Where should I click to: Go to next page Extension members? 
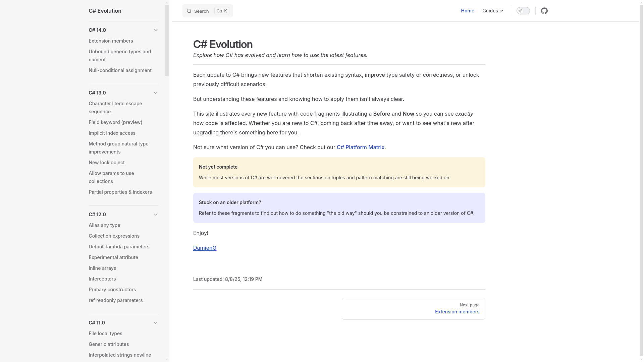(414, 309)
